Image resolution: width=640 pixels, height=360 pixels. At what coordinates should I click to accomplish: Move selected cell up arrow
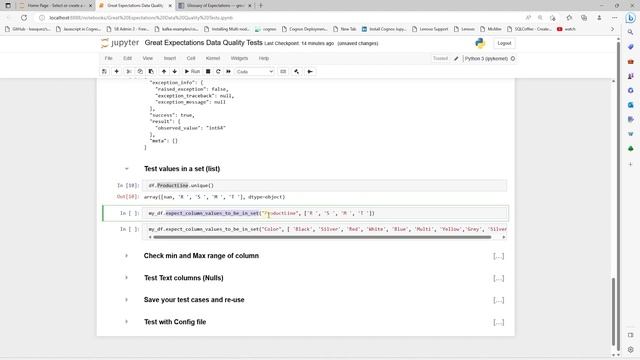tap(164, 71)
